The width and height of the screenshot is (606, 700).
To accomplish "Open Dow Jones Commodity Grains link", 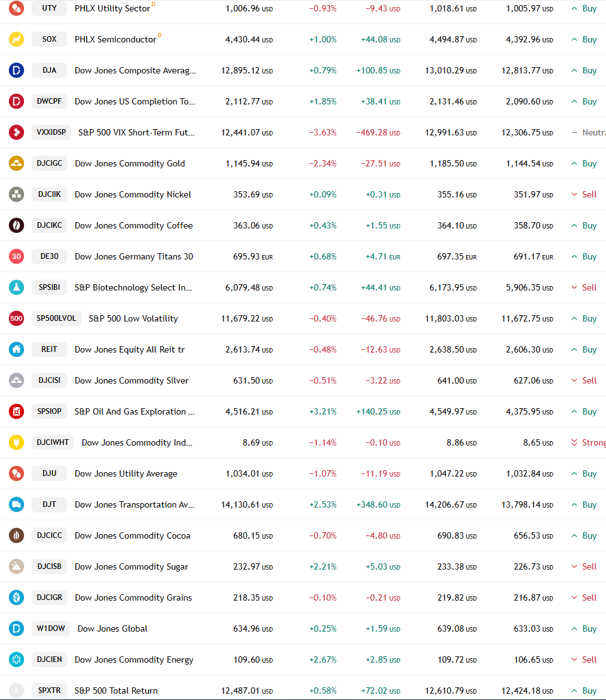I will click(x=134, y=597).
